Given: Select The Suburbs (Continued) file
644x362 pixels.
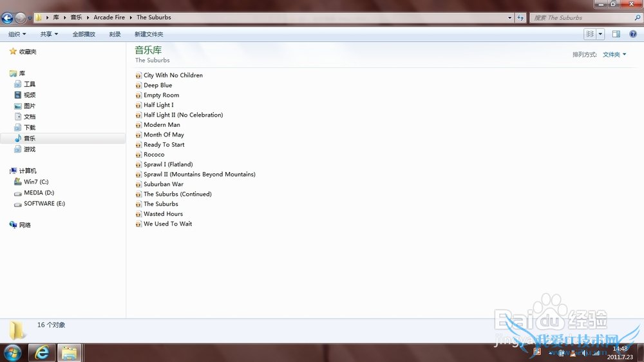Looking at the screenshot, I should pos(174,194).
